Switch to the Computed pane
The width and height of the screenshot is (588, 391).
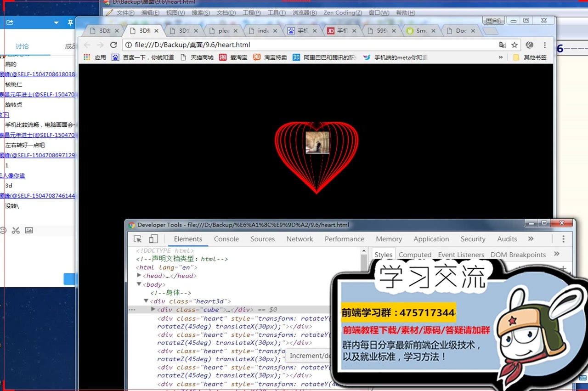click(415, 255)
